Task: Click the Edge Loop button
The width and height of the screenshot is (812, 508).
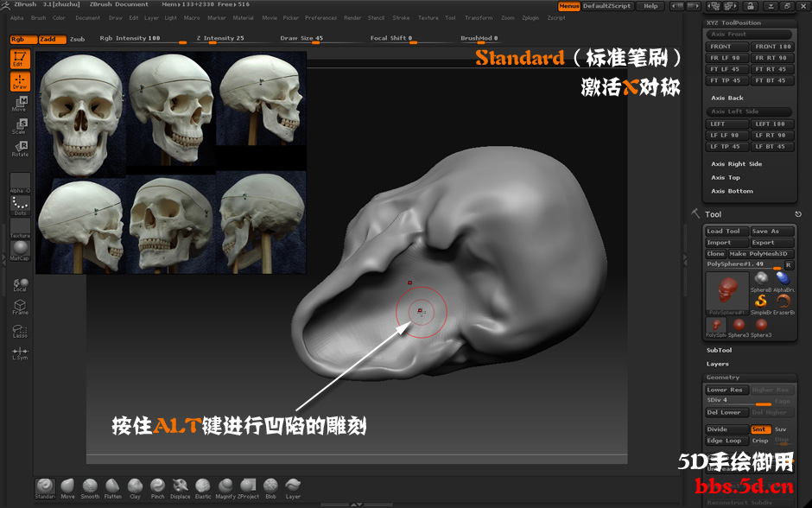Action: click(x=726, y=441)
